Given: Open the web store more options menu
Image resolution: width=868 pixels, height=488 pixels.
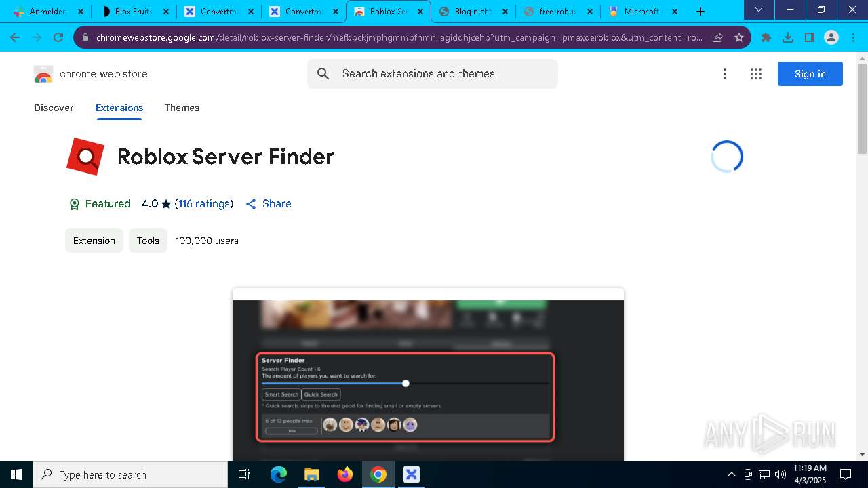Looking at the screenshot, I should pyautogui.click(x=725, y=74).
